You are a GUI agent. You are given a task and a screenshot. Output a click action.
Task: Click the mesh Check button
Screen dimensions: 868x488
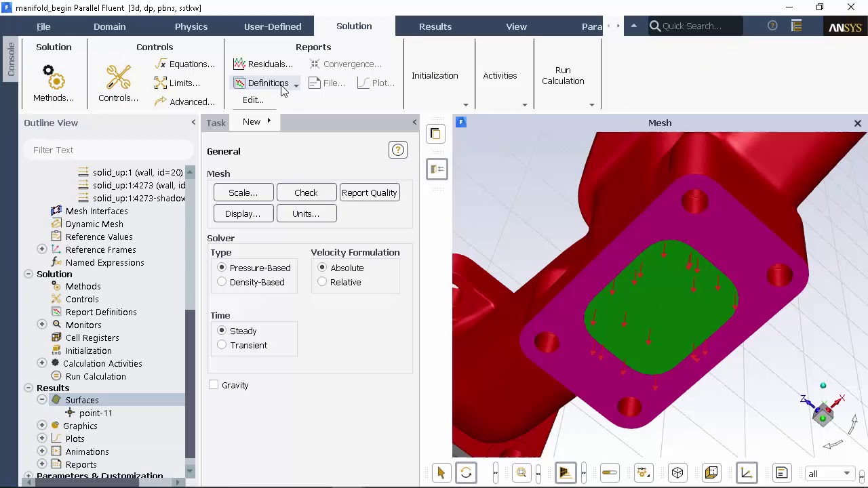click(306, 192)
